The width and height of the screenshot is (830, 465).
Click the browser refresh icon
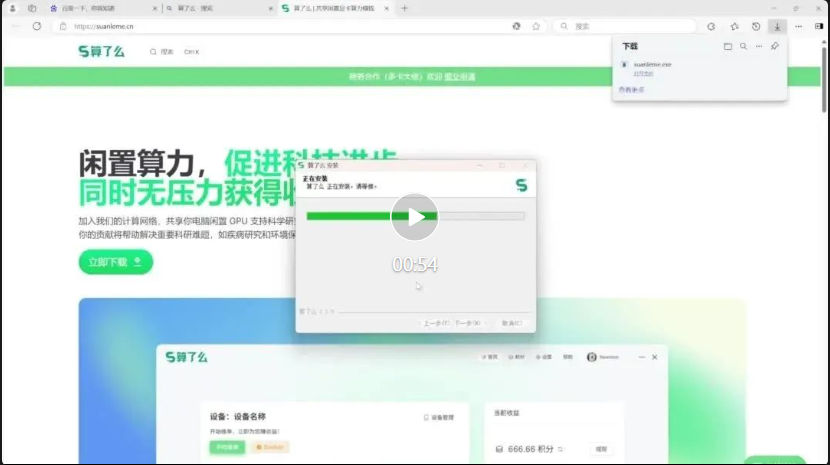(x=37, y=26)
